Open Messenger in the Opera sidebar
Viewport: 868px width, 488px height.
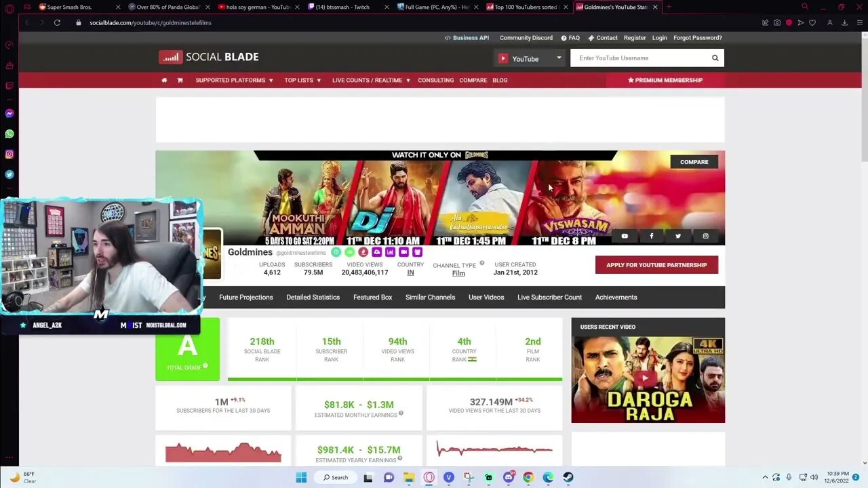tap(9, 114)
